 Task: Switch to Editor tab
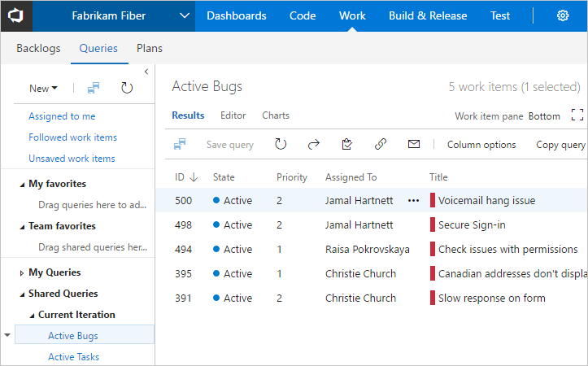(233, 115)
